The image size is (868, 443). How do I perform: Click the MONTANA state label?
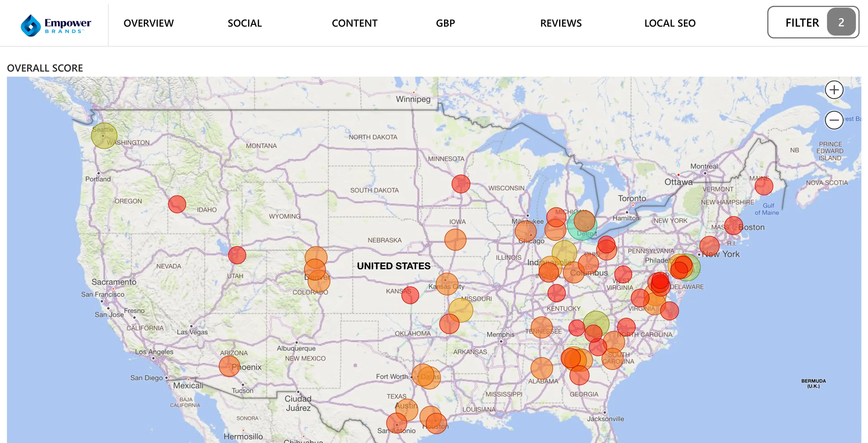click(x=261, y=146)
